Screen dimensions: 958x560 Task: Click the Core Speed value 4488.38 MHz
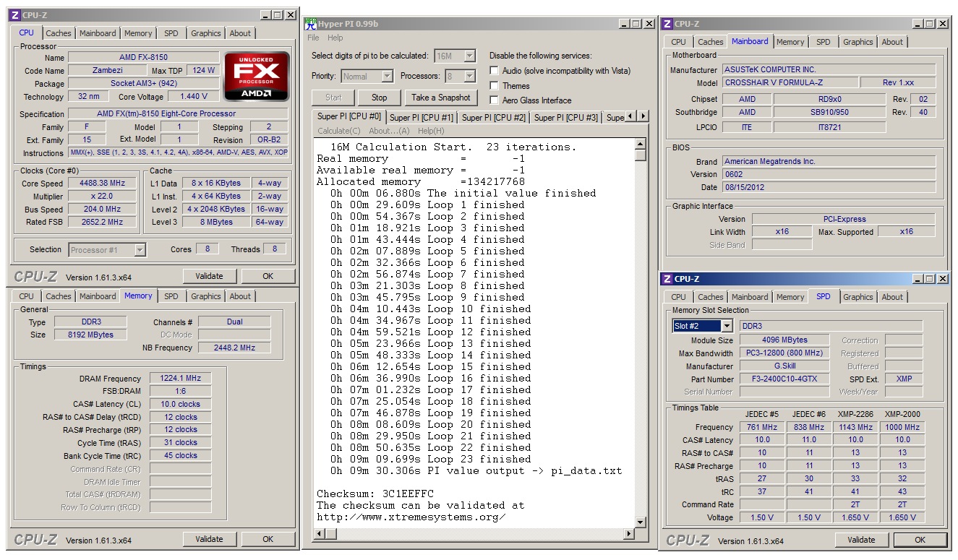tap(102, 184)
